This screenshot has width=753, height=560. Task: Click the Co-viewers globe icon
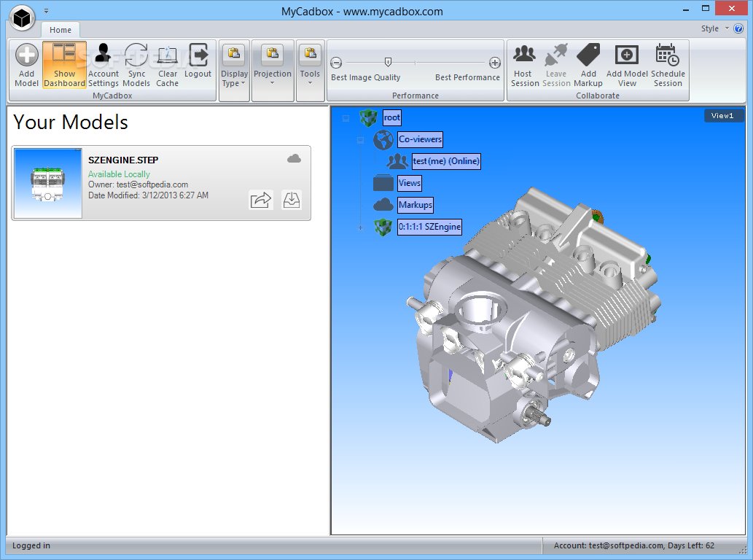tap(383, 140)
